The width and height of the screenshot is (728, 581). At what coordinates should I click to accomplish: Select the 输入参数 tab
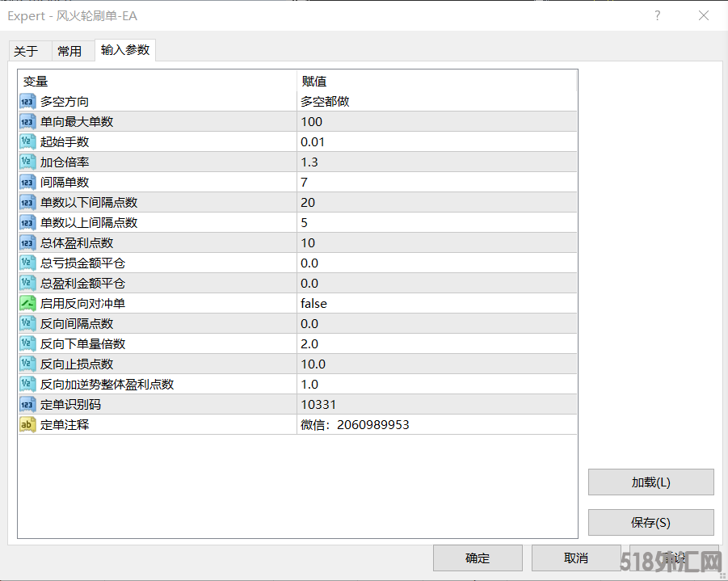pos(125,50)
